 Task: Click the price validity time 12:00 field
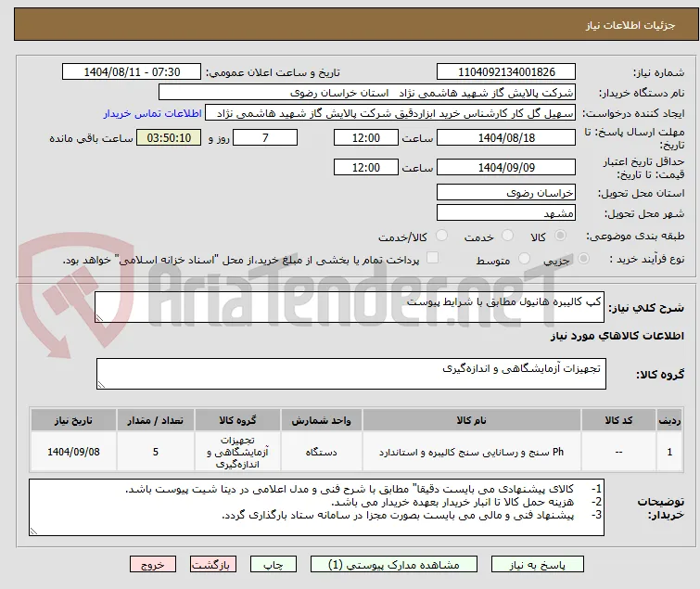366,168
